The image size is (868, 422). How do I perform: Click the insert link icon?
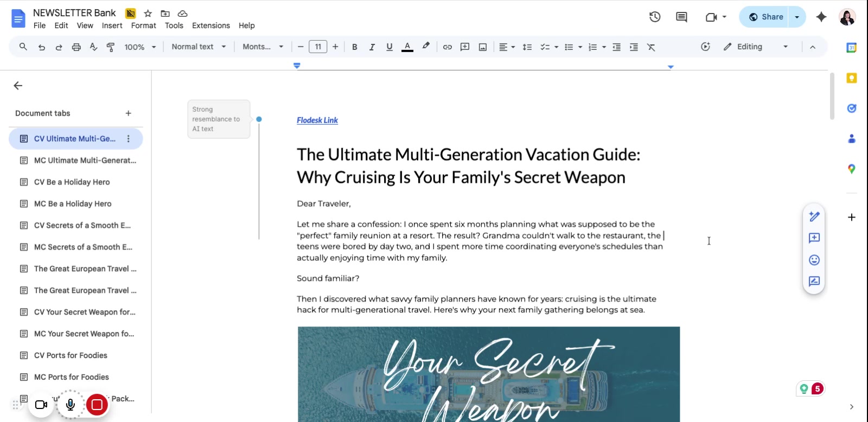pyautogui.click(x=447, y=47)
